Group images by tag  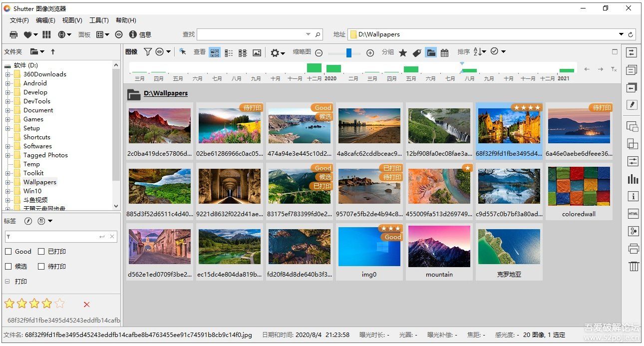coord(417,52)
